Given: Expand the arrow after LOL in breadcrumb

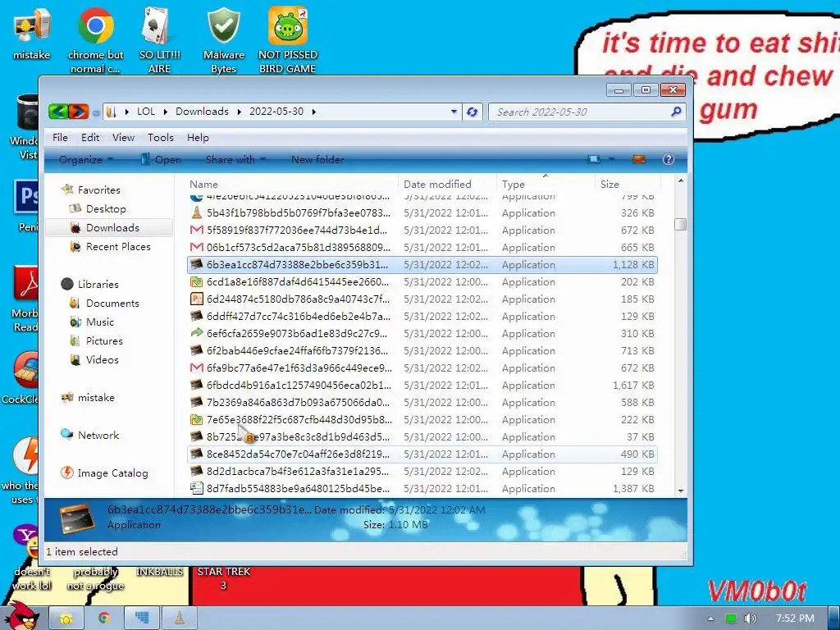Looking at the screenshot, I should coord(165,112).
